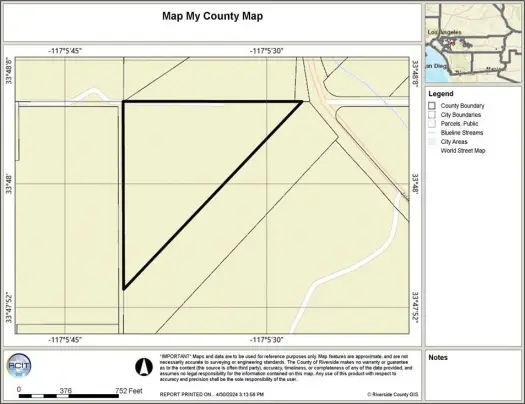Click the Los Angeles overview locator map
Viewport: 525px width, 404px height.
pyautogui.click(x=473, y=43)
